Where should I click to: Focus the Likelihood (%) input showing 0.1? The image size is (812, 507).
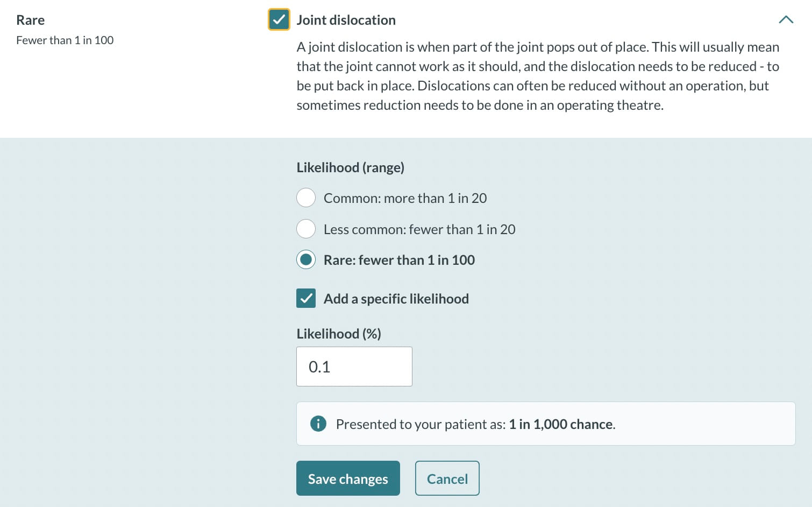pos(353,367)
